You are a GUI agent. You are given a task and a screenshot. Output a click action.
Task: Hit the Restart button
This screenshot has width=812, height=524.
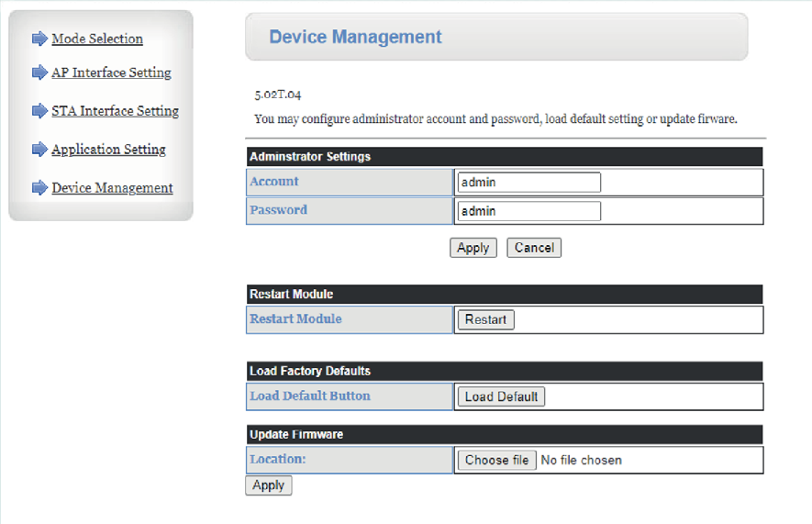485,320
